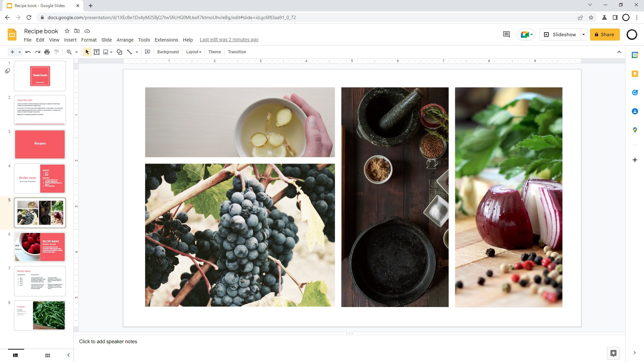The height and width of the screenshot is (362, 644).
Task: Click the Transition tab in toolbar
Action: (x=237, y=52)
